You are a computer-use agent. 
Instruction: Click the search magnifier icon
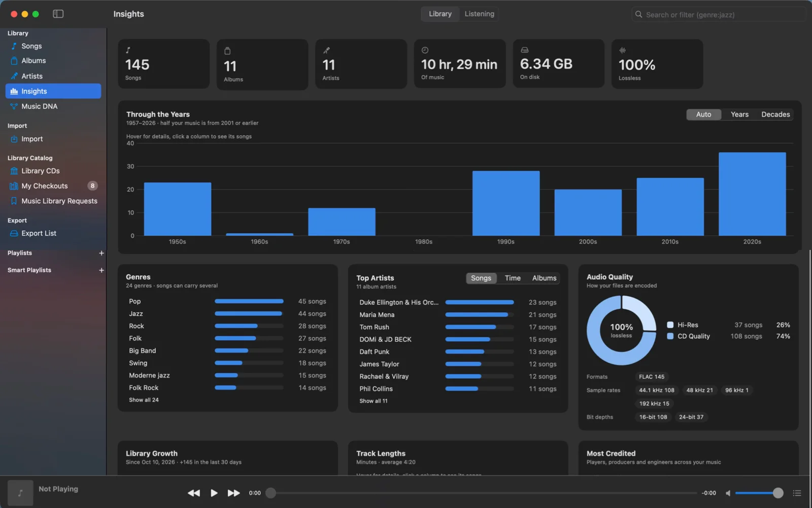pos(639,15)
